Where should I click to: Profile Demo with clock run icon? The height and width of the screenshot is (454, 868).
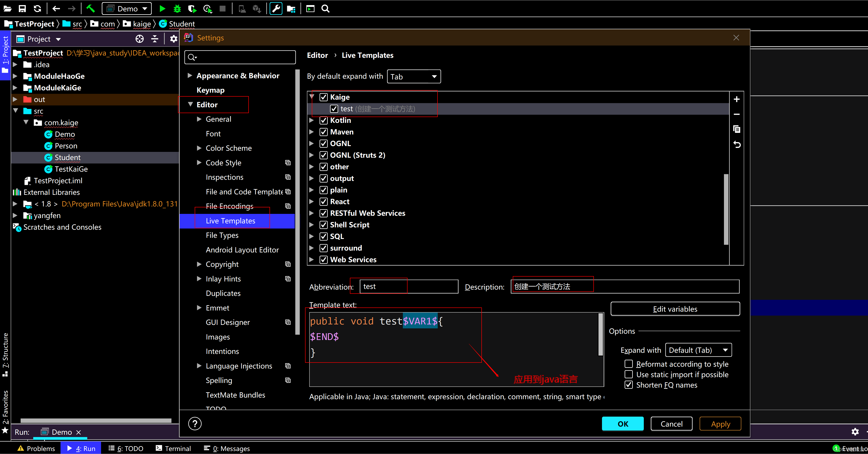pos(207,9)
